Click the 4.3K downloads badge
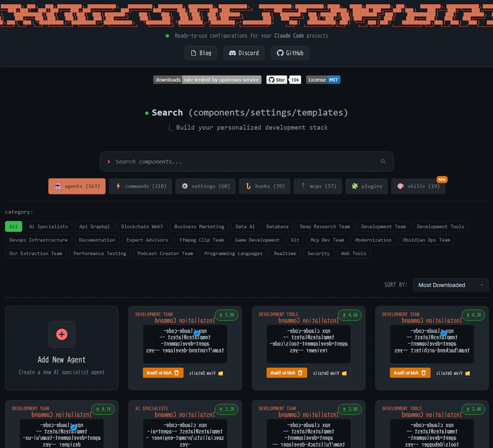 473,315
